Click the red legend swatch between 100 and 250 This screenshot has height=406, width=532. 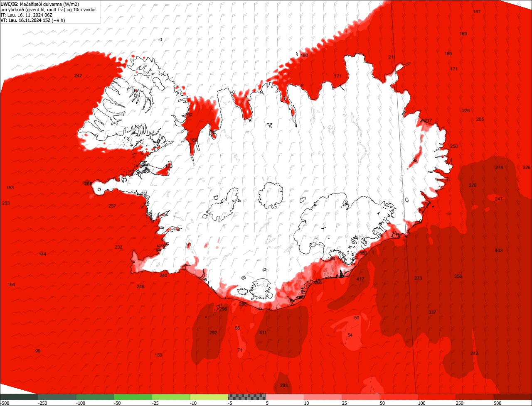437,397
